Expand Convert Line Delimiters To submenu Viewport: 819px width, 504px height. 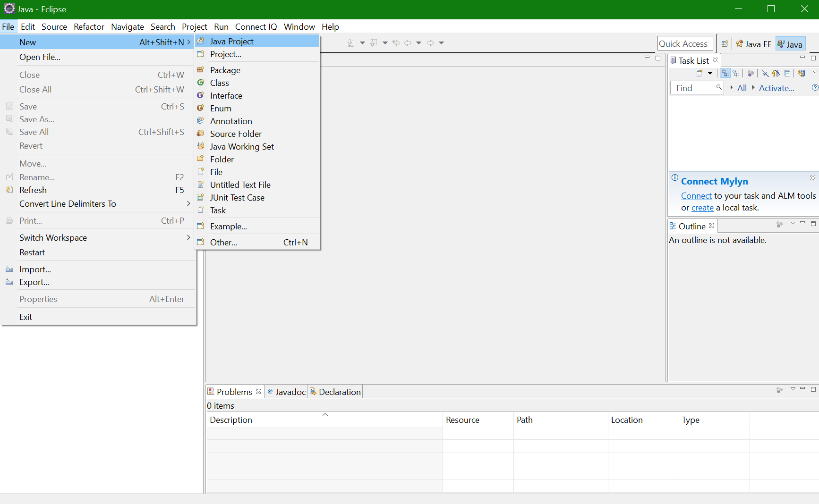tap(98, 203)
